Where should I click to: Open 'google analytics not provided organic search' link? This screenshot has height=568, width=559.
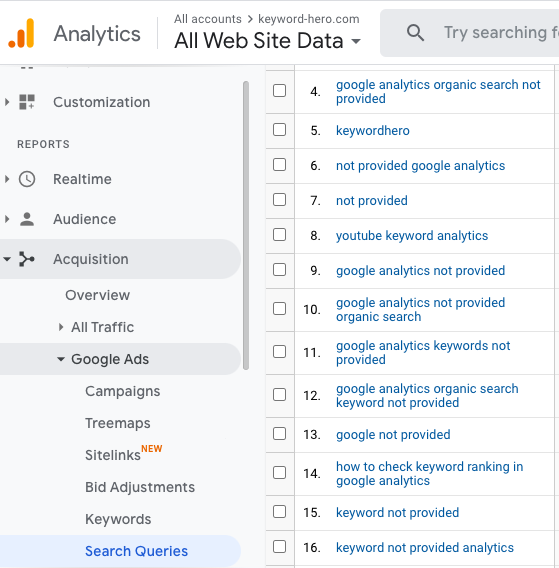tap(420, 310)
